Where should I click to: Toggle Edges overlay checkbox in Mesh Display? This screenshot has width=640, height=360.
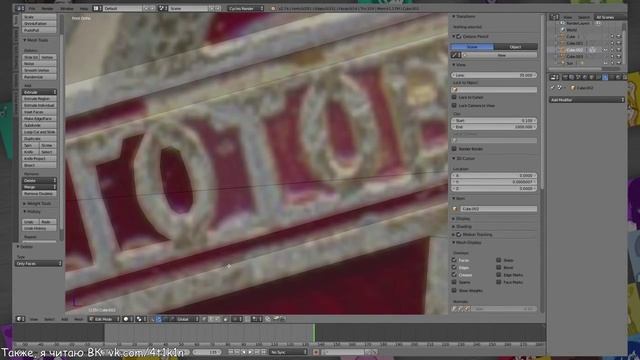(x=454, y=267)
